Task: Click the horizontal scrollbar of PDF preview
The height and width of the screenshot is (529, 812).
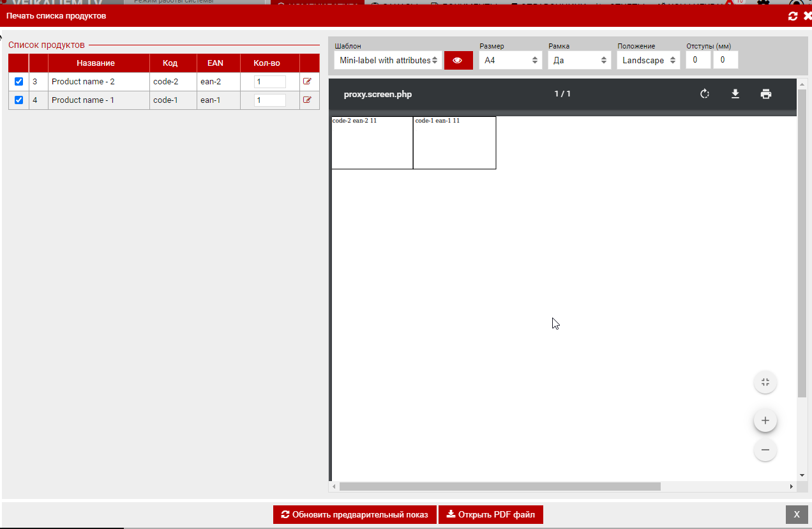Action: [499, 487]
